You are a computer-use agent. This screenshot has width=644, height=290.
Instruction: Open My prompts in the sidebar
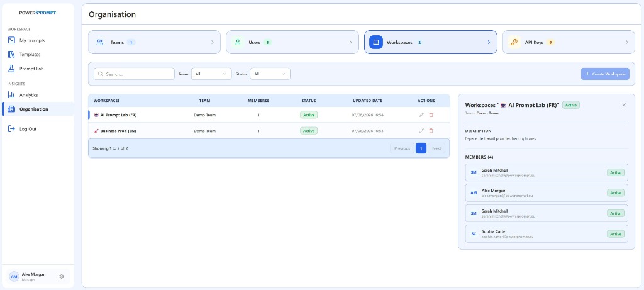click(x=38, y=40)
